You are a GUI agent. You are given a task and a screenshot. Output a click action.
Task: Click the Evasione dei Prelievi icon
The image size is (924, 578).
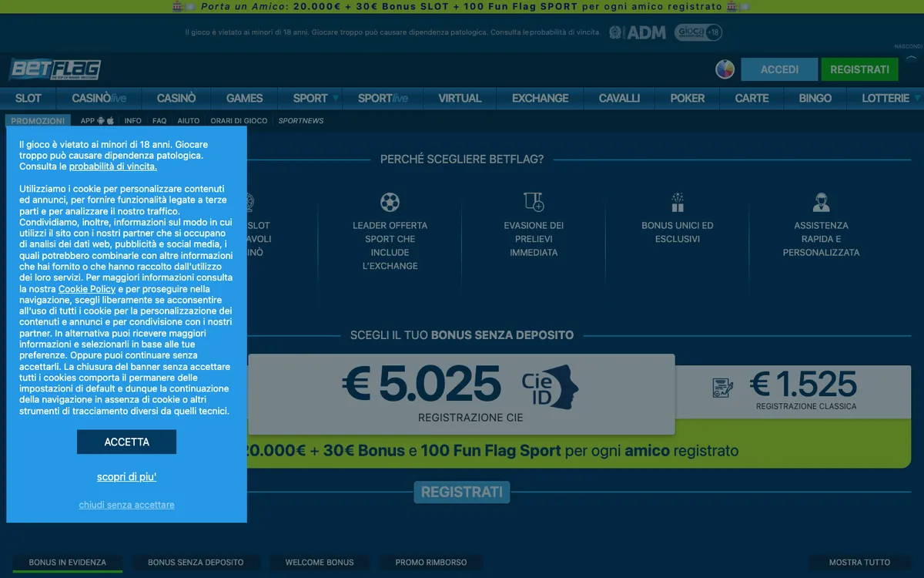tap(534, 202)
